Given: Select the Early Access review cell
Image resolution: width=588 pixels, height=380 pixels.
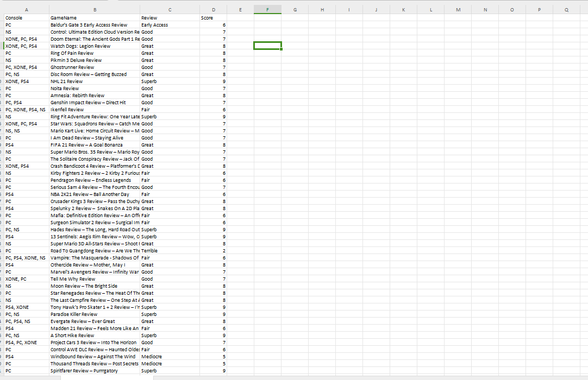Looking at the screenshot, I should [170, 25].
